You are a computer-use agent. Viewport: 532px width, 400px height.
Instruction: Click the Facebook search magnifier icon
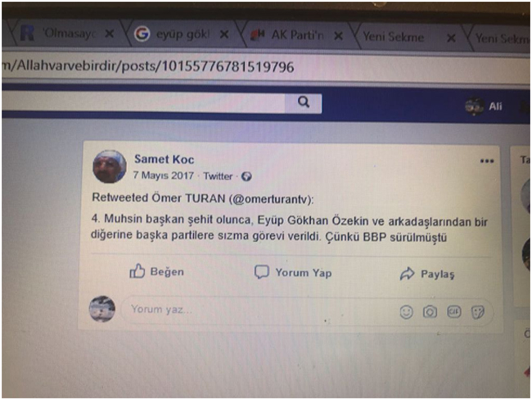click(x=304, y=101)
